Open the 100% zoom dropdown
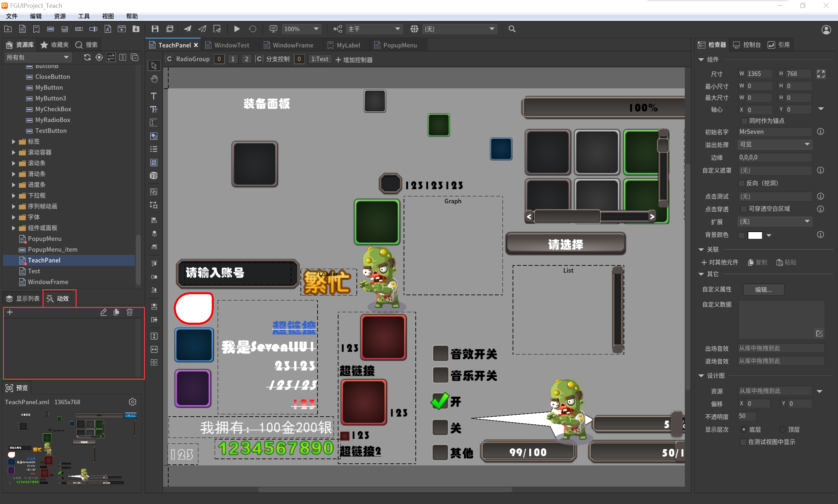 (x=301, y=29)
